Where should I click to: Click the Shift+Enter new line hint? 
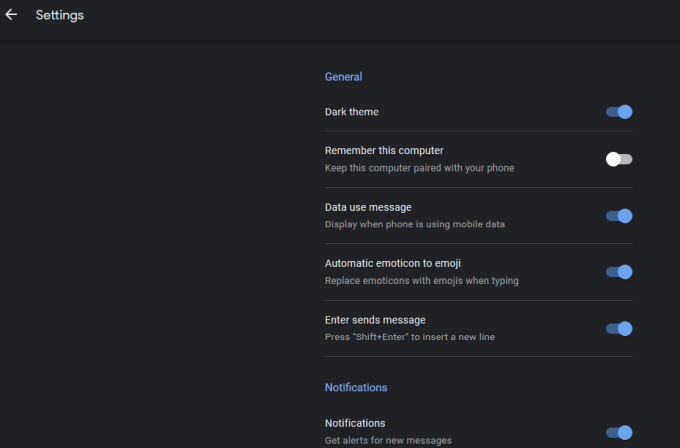(x=410, y=337)
